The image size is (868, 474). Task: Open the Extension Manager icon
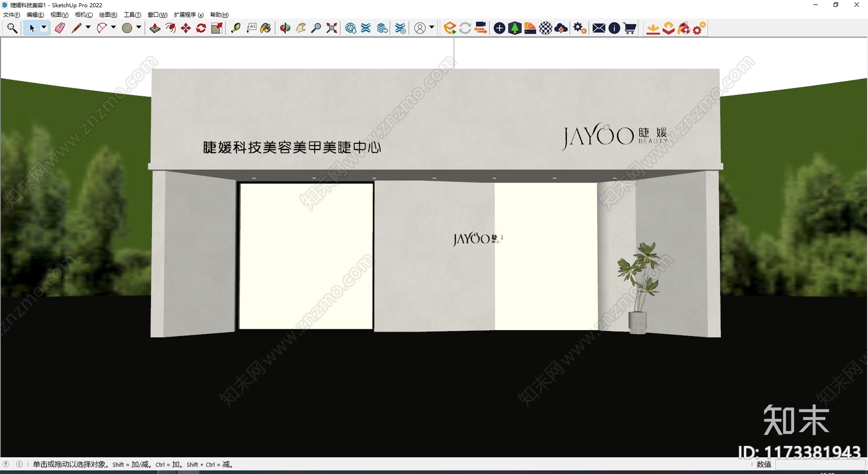coord(400,28)
